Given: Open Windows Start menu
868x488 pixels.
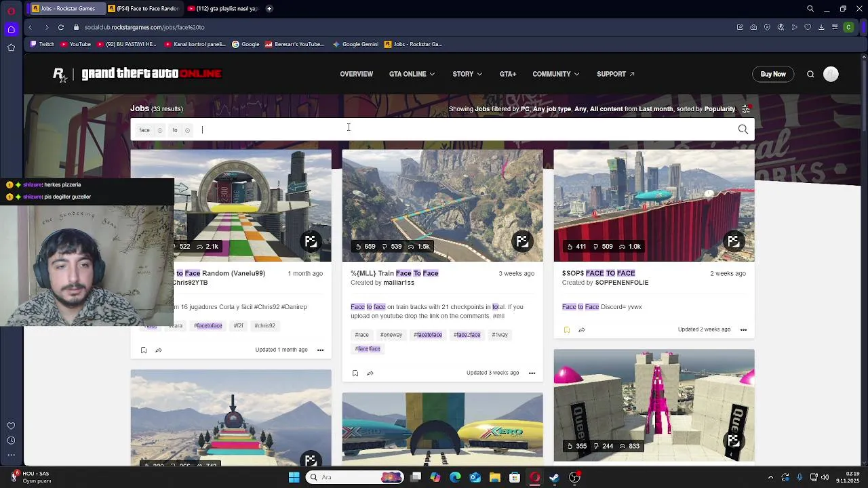Looking at the screenshot, I should [x=294, y=477].
